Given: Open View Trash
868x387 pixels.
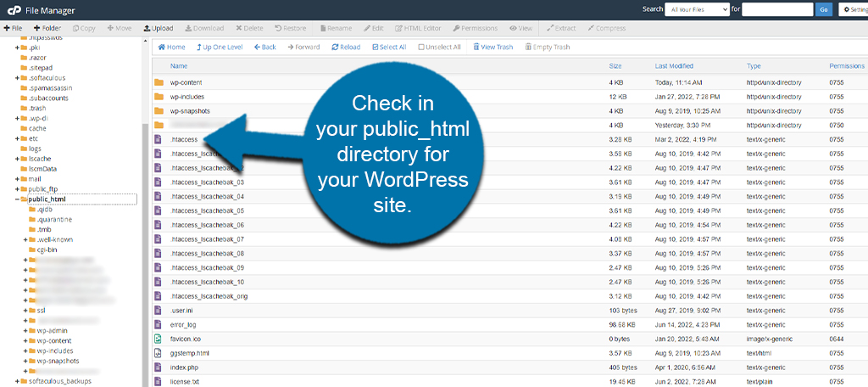Looking at the screenshot, I should [x=492, y=48].
